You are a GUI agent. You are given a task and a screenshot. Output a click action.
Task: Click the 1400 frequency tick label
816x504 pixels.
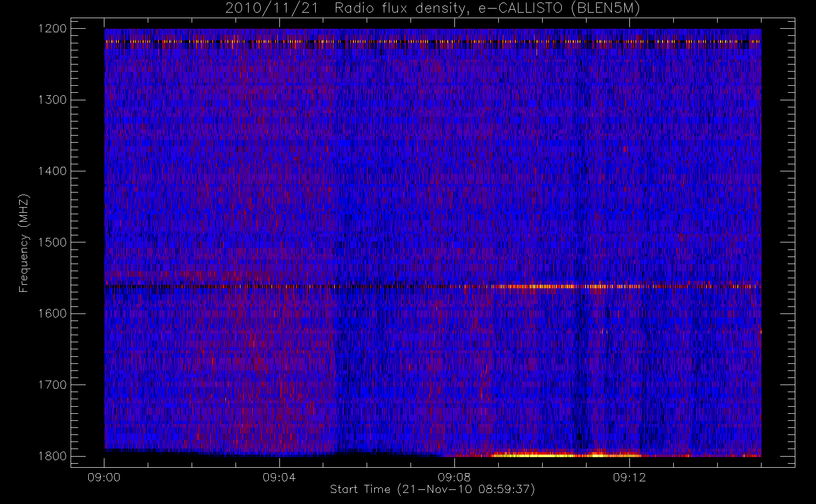(52, 171)
